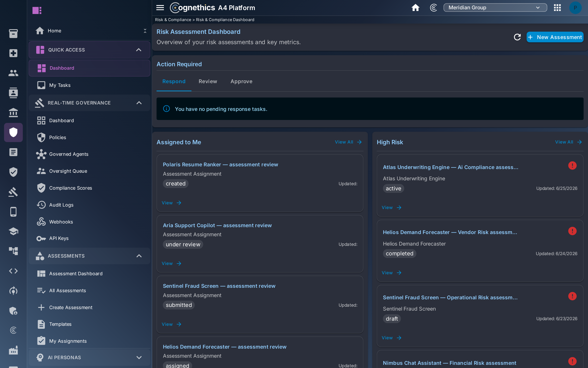
Task: Switch to the Respond tab
Action: [x=174, y=81]
